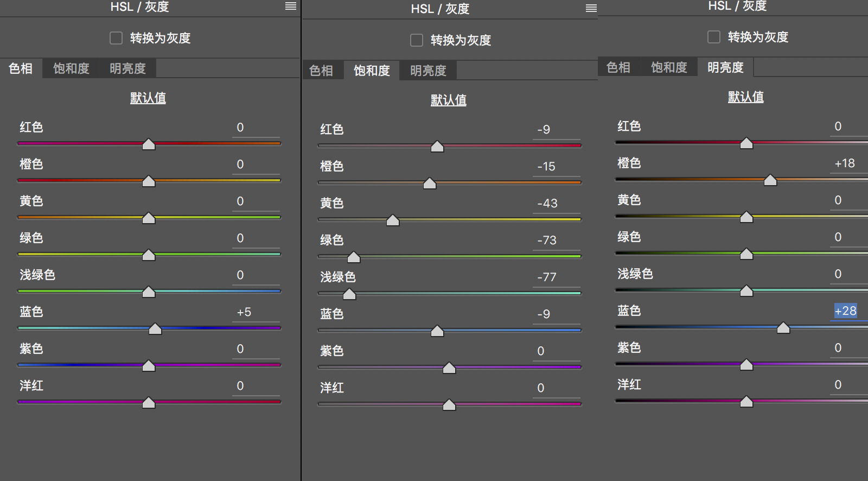Click 默认值 link in the saturation panel
Viewport: 868px width, 481px height.
(x=449, y=100)
